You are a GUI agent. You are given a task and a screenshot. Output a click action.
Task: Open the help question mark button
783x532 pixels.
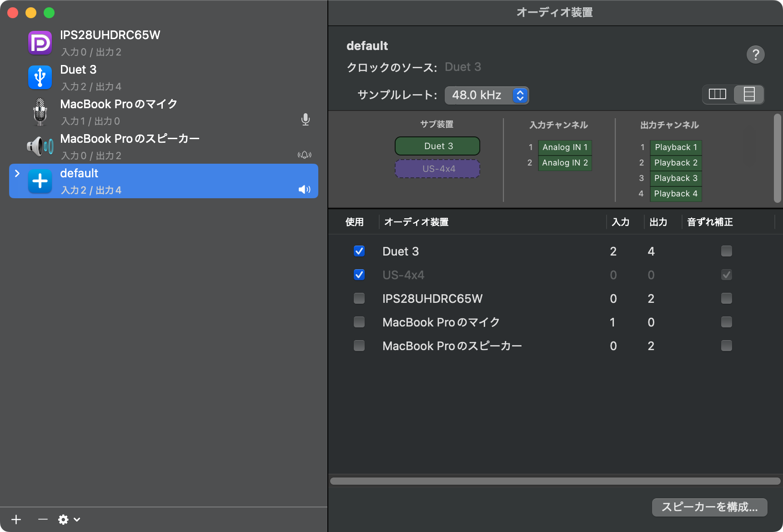(x=755, y=55)
